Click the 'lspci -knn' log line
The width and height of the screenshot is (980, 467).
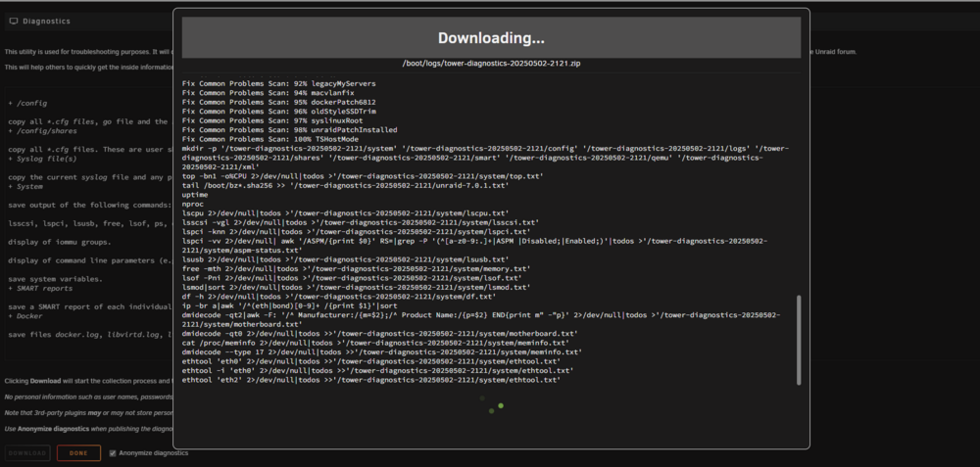coord(357,232)
